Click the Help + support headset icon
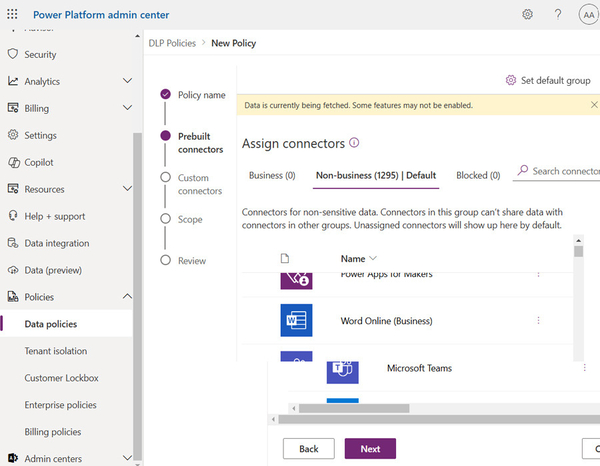Image resolution: width=600 pixels, height=466 pixels. tap(13, 215)
